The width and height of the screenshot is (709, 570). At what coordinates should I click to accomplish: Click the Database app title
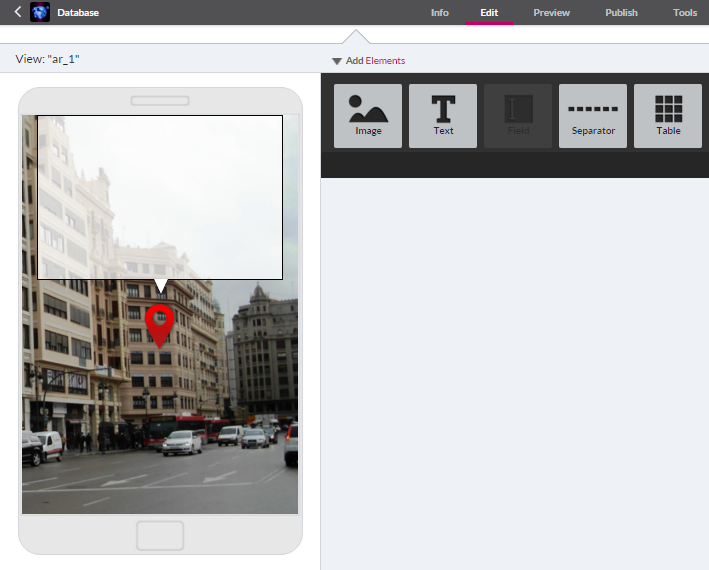coord(78,13)
